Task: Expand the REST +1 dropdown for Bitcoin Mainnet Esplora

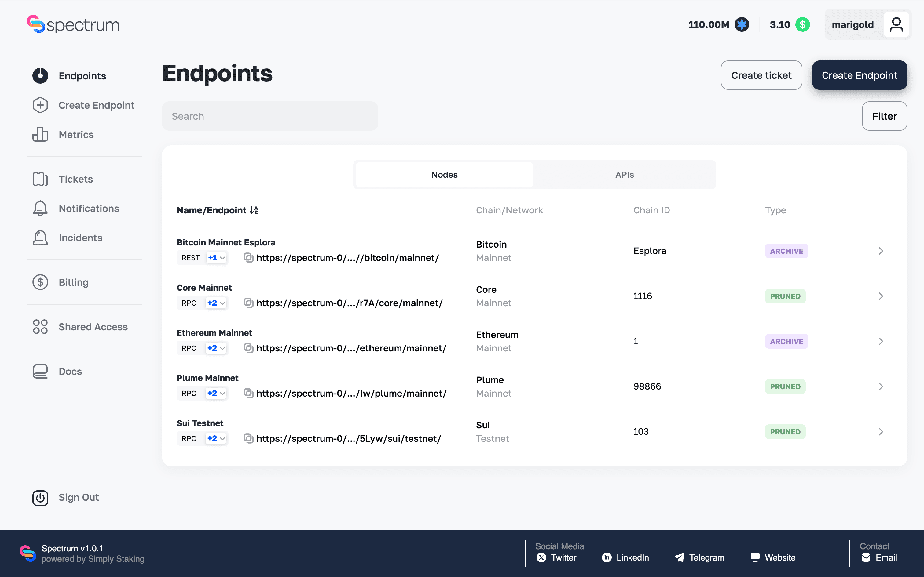Action: pos(216,258)
